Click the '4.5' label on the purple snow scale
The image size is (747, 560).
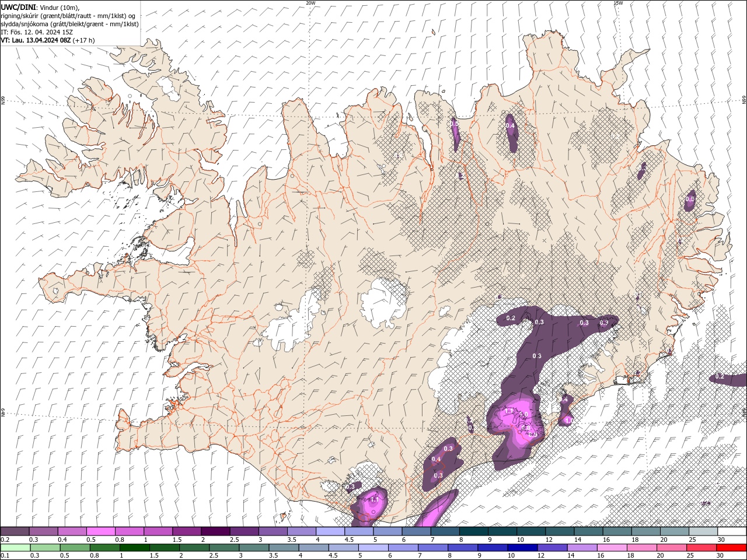pos(349,540)
